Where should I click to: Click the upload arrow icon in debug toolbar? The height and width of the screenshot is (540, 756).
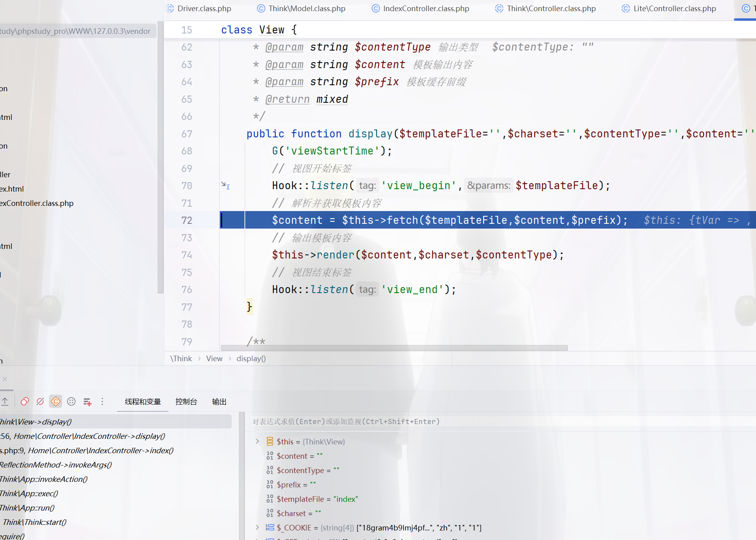(5, 401)
